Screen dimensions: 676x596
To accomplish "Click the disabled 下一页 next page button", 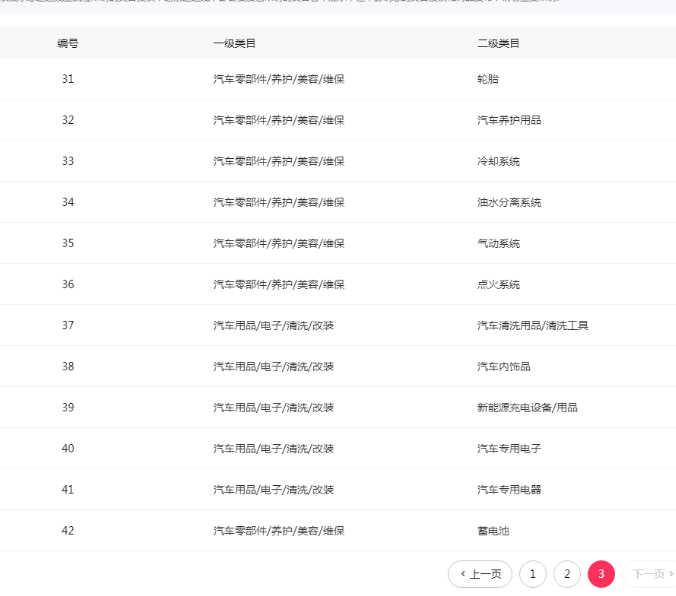I will (x=652, y=574).
